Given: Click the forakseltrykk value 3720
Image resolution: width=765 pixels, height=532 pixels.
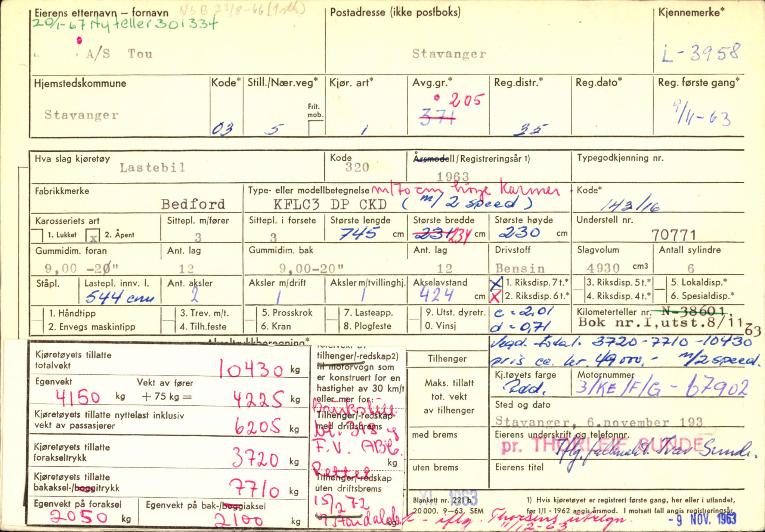Looking at the screenshot, I should pyautogui.click(x=255, y=458).
